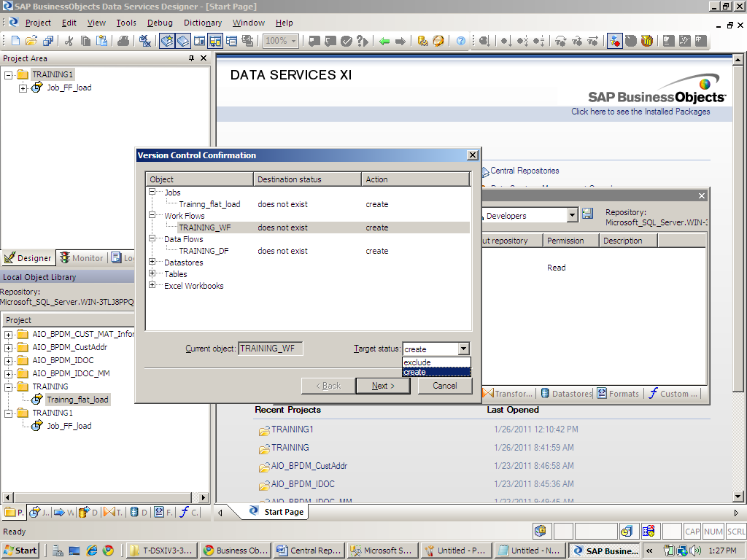Image resolution: width=747 pixels, height=560 pixels.
Task: Select TRAINING_DF row in dialog
Action: (x=309, y=251)
